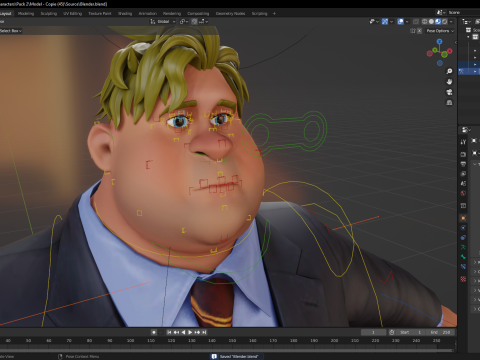The width and height of the screenshot is (480, 360).
Task: Select rendered viewport shading
Action: coord(444,21)
